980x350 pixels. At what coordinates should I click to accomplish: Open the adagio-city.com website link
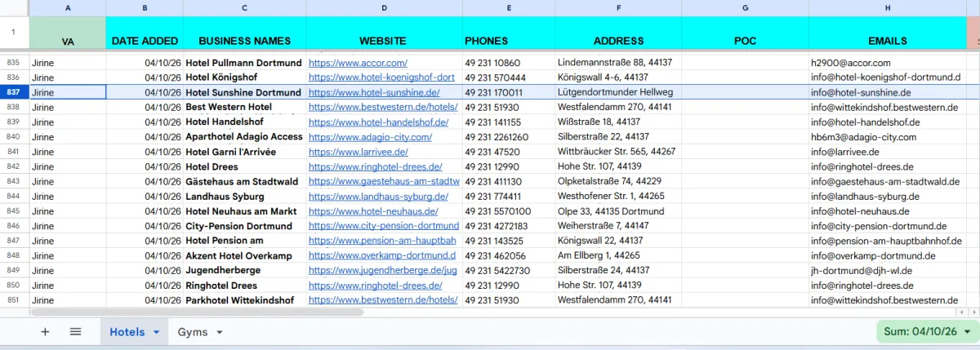point(370,137)
